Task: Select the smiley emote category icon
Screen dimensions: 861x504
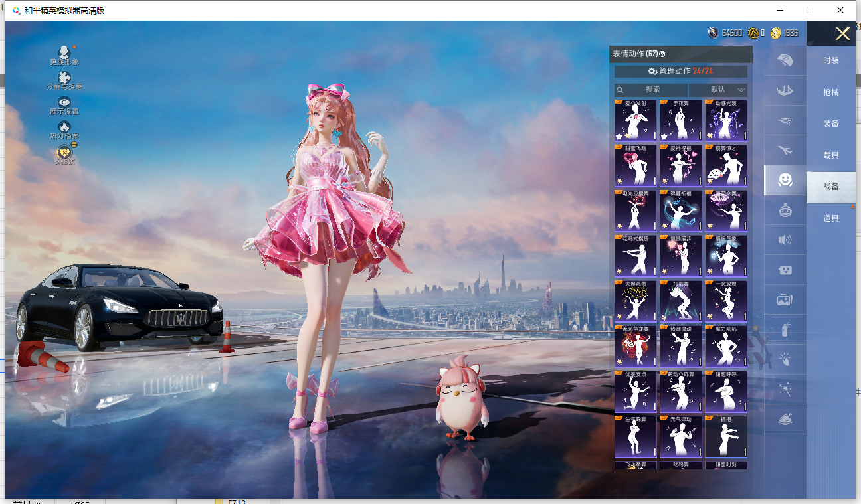Action: tap(785, 180)
